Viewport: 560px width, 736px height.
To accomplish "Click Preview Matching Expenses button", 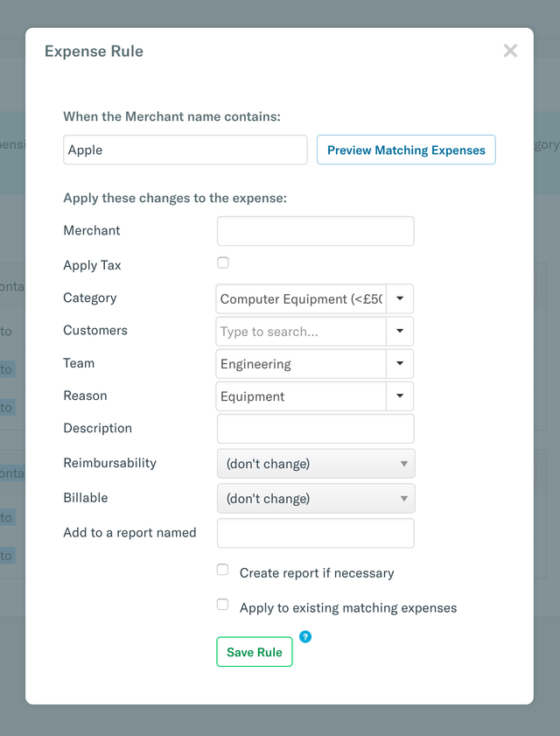I will [x=406, y=150].
